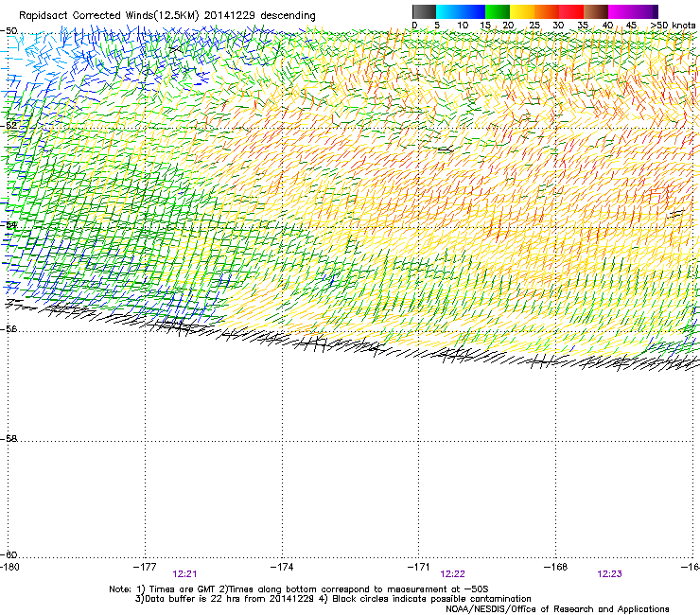Click the -60 latitude axis label
This screenshot has width=700, height=615.
pos(9,554)
